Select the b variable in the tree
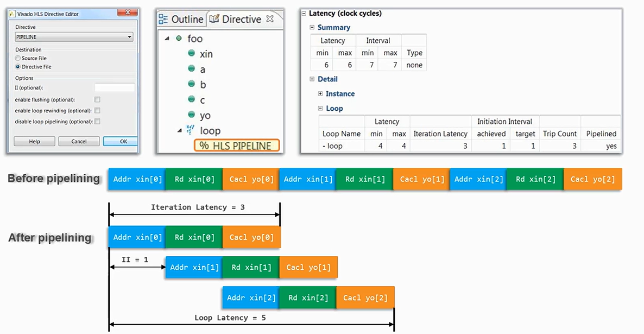 (x=203, y=85)
